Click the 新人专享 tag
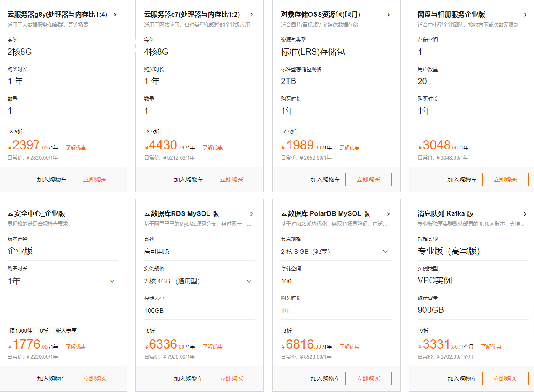The image size is (534, 392). pyautogui.click(x=66, y=331)
